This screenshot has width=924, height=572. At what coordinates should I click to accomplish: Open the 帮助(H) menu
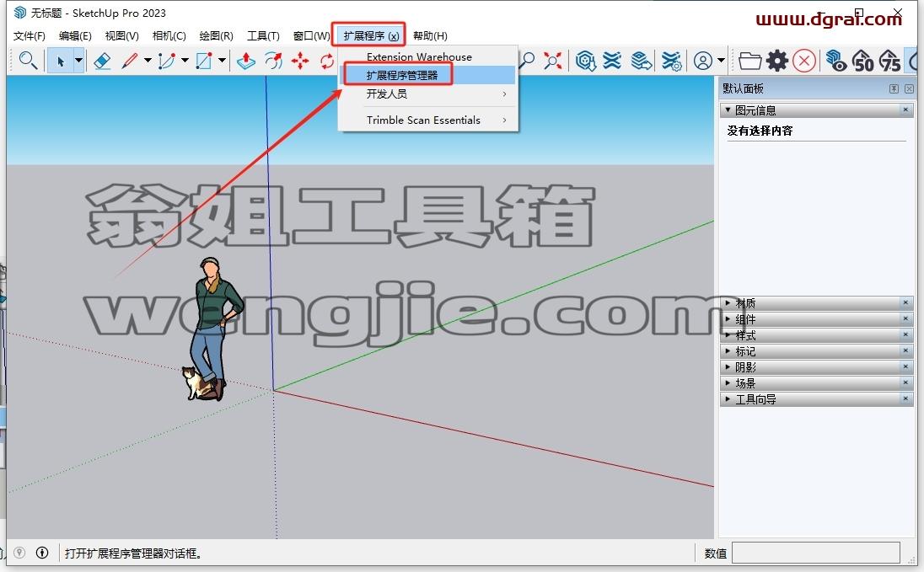430,36
